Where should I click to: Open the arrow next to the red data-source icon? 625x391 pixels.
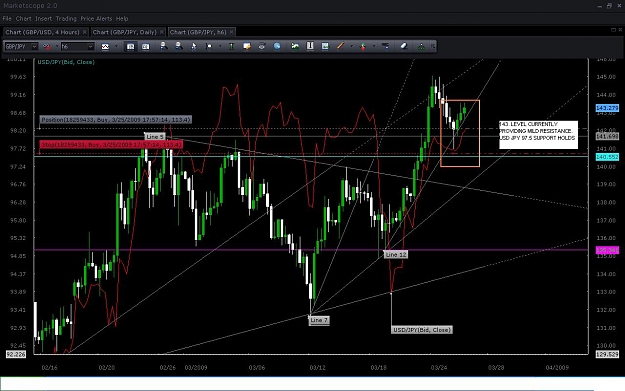[56, 47]
